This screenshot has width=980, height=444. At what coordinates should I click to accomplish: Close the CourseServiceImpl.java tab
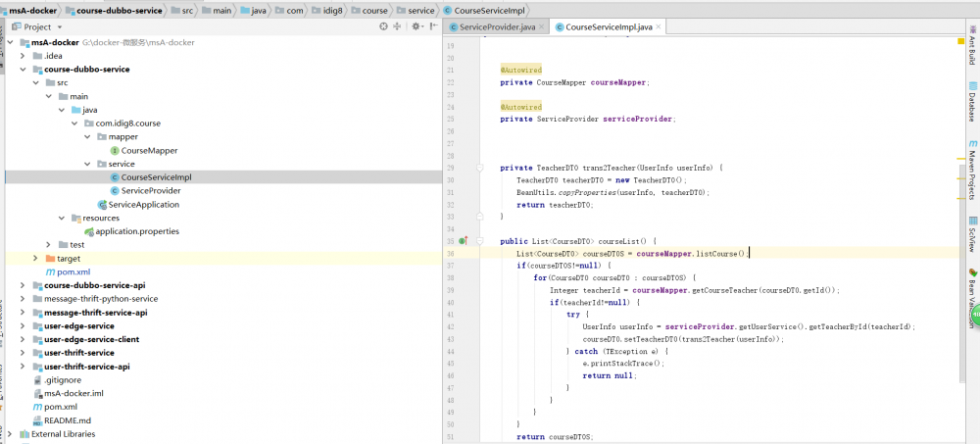point(659,26)
